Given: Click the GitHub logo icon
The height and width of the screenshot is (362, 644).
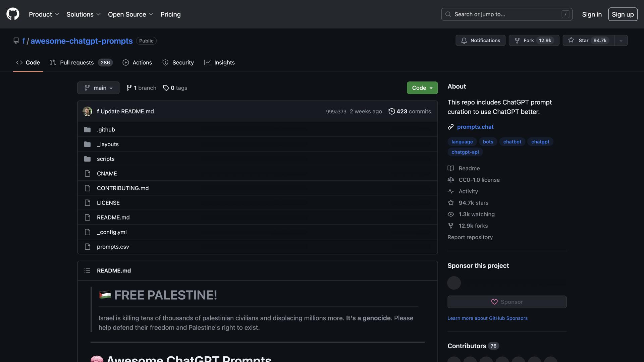Looking at the screenshot, I should click(x=13, y=14).
